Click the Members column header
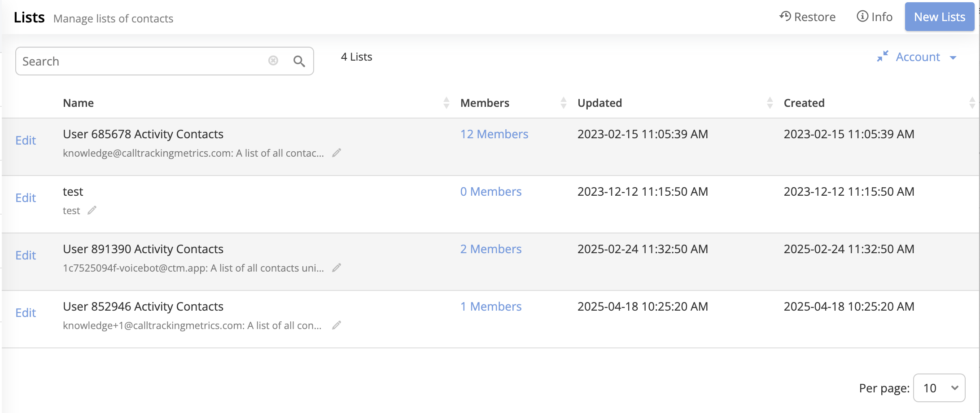Screen dimensions: 980x413 point(485,103)
